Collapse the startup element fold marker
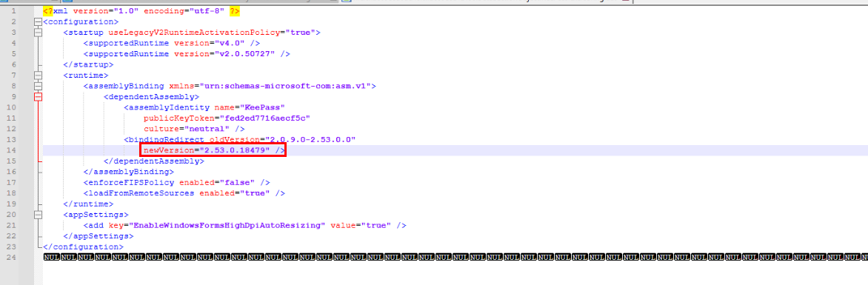Viewport: 868px width, 285px height. point(38,33)
